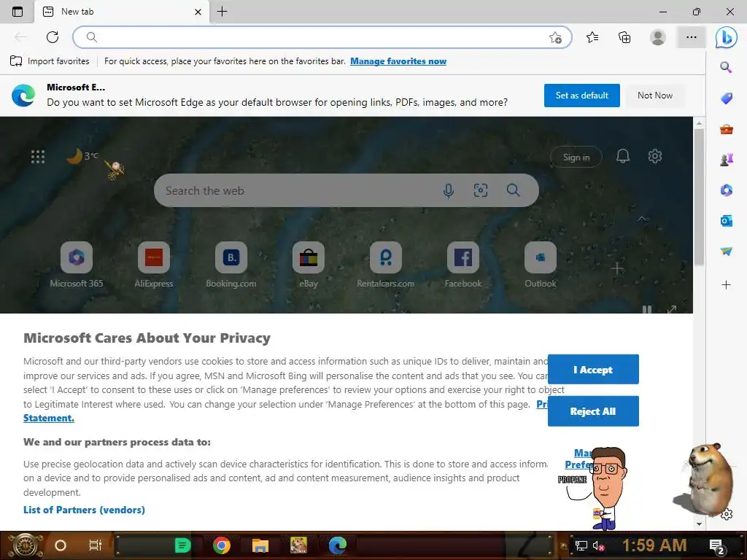Open Booking.com quick link
This screenshot has height=560, width=747.
click(x=231, y=265)
